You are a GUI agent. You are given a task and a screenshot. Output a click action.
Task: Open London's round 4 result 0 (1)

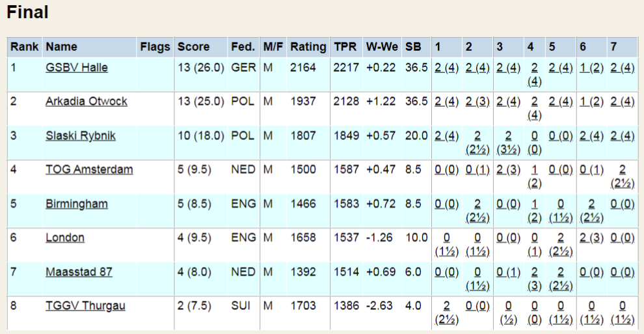534,245
